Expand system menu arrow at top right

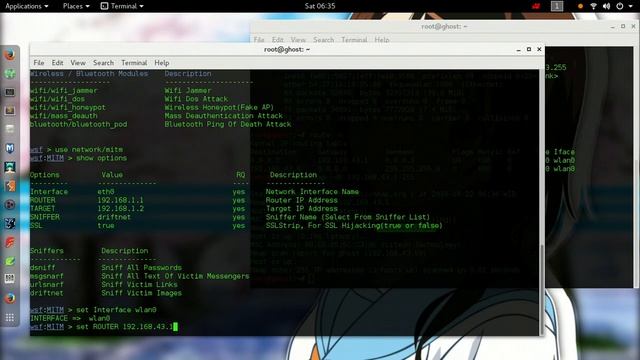(x=630, y=6)
